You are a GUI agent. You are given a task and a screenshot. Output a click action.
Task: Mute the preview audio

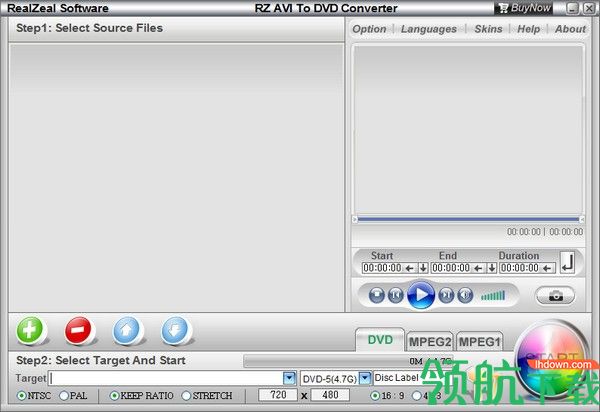coord(465,295)
